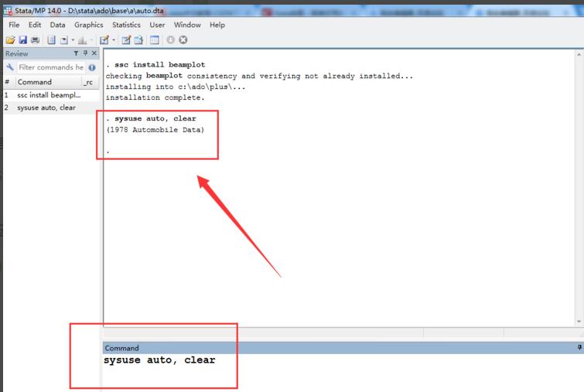Click the Stata title bar app icon
Viewport: 584px width, 392px height.
pyautogui.click(x=8, y=11)
